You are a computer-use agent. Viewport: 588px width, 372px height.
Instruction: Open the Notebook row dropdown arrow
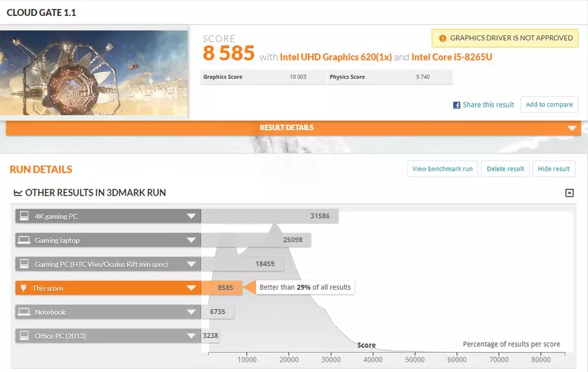click(191, 313)
